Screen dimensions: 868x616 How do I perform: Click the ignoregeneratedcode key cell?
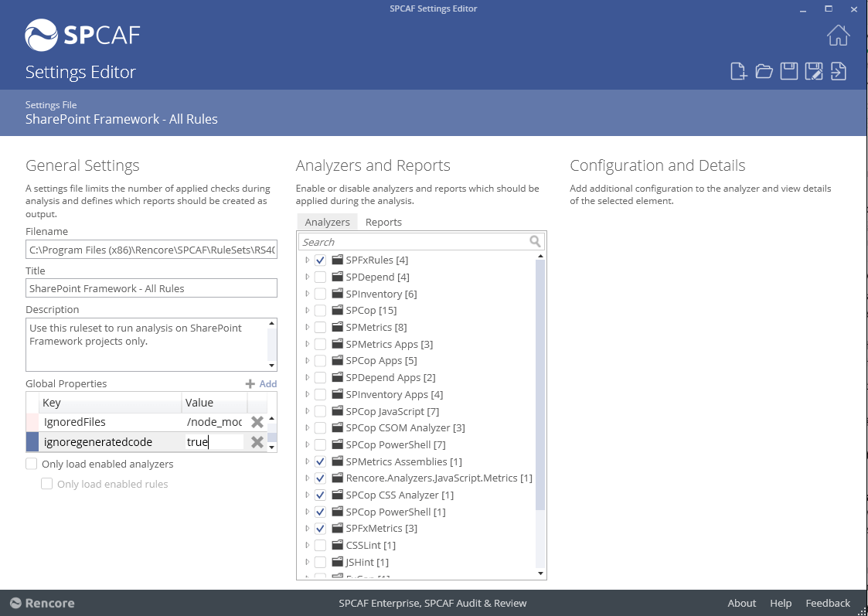click(111, 442)
